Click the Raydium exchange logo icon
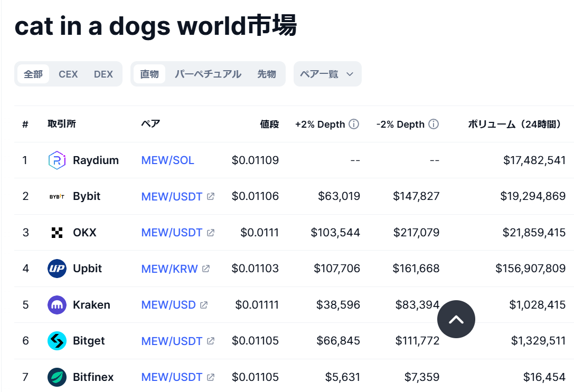Viewport: 574px width, 392px height. tap(57, 160)
